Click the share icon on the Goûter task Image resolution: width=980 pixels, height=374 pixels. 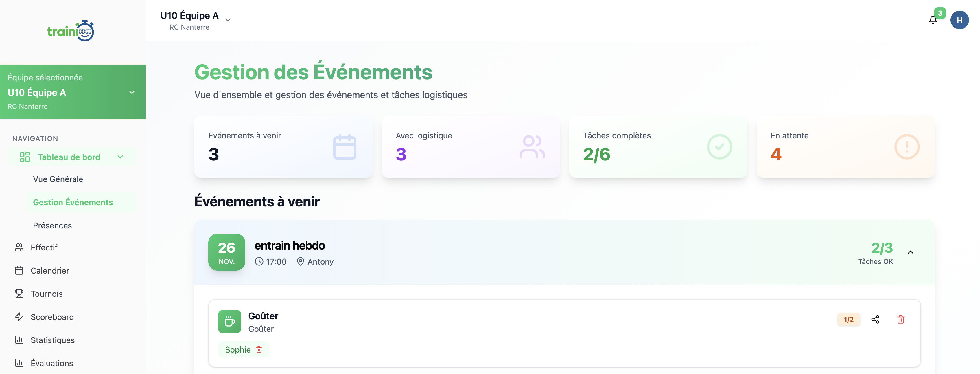[x=875, y=320]
